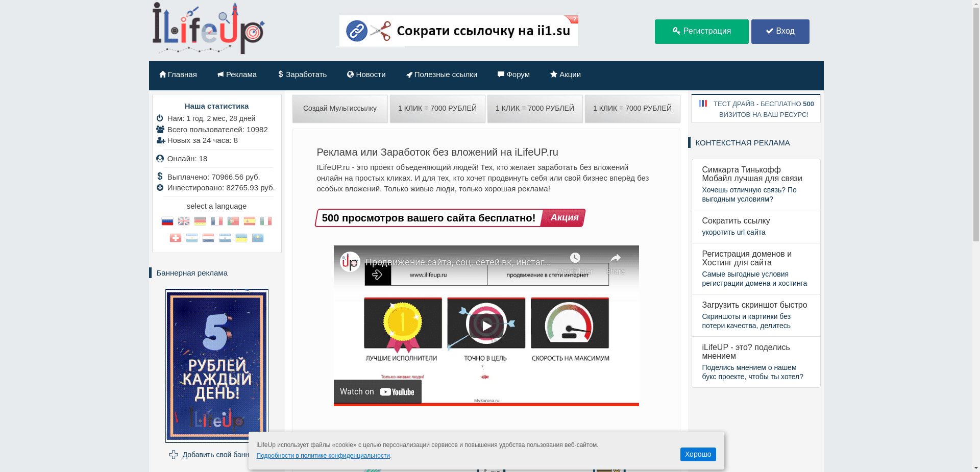This screenshot has width=980, height=472.
Task: Click the Вход button
Action: click(780, 31)
